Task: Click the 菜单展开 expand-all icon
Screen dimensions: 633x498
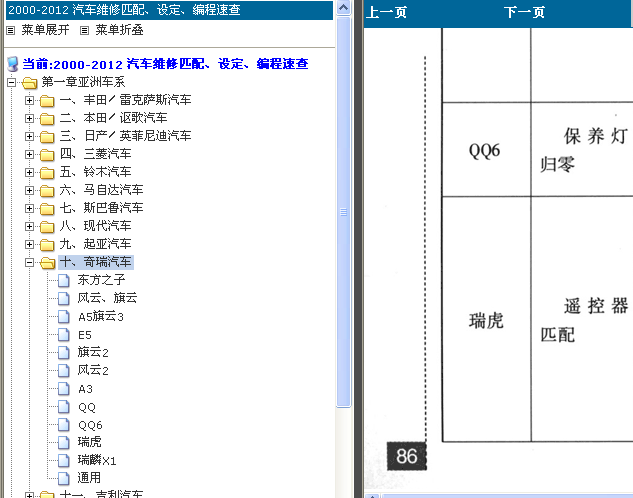Action: tap(10, 30)
